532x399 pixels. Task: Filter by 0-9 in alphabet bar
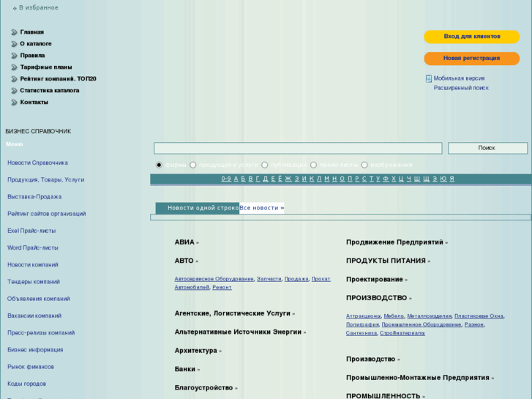pos(226,179)
